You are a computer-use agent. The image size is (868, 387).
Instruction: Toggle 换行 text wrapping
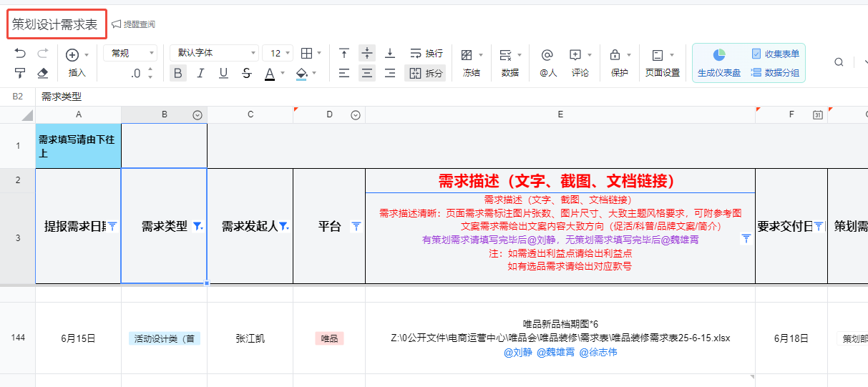click(x=426, y=54)
